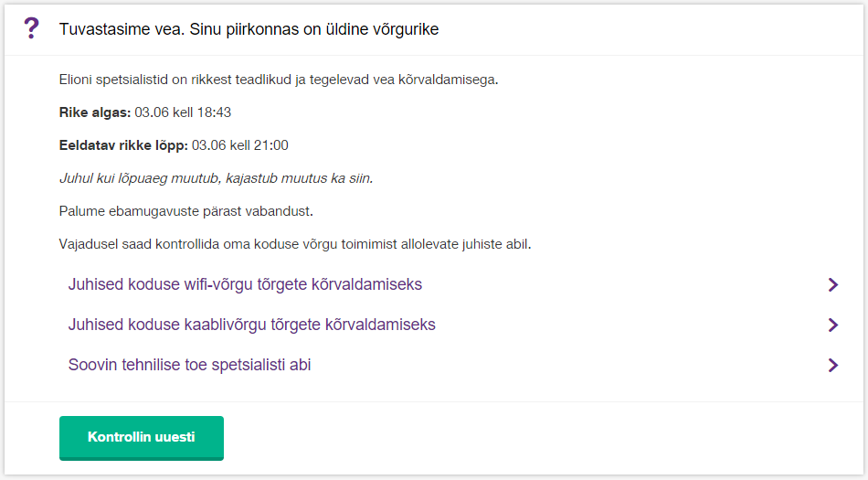Click the bold Eeldatav rikke lõpp label
The image size is (868, 480).
[123, 145]
